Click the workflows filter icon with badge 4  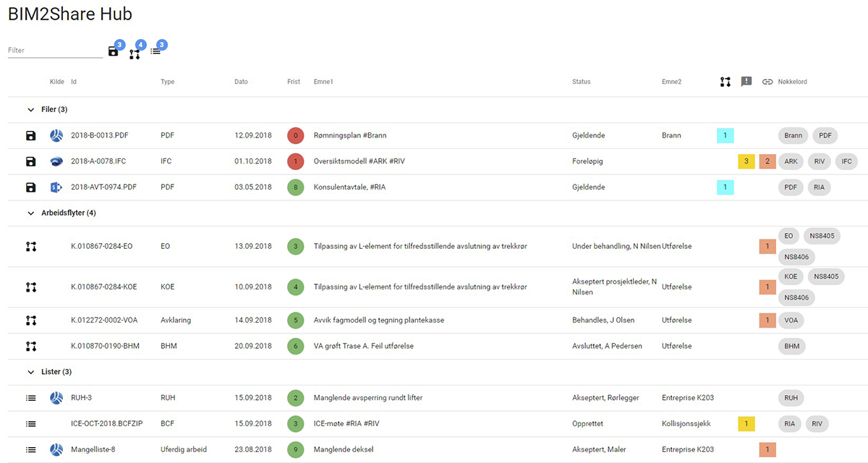coord(135,54)
